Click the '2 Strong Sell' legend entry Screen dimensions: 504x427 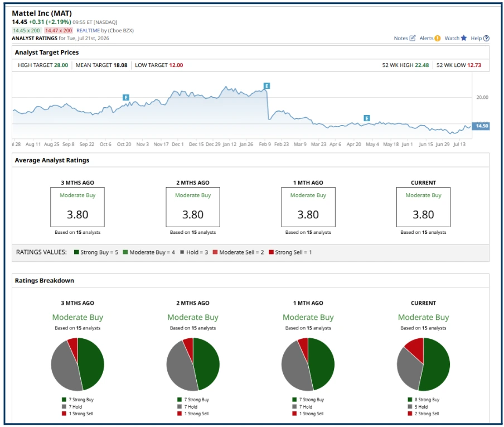pos(423,414)
